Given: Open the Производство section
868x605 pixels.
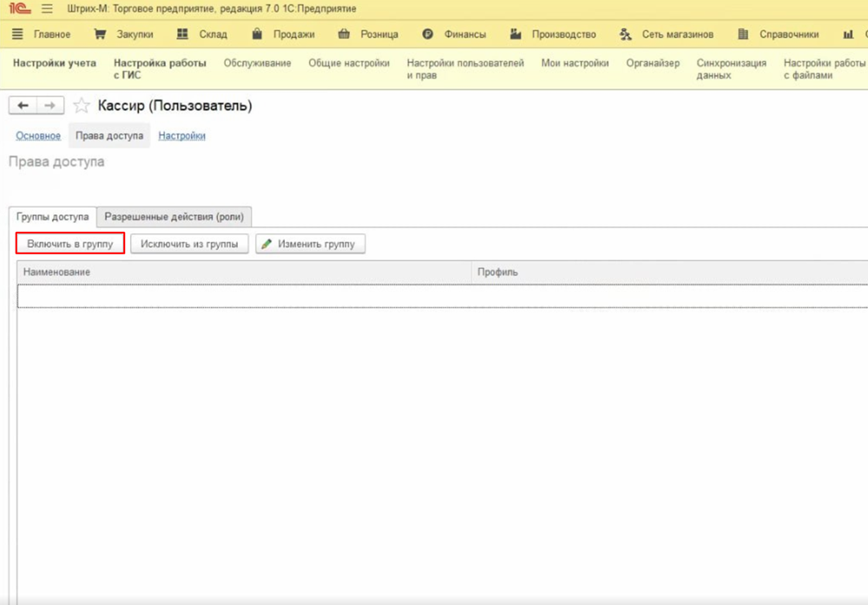Looking at the screenshot, I should (x=553, y=35).
